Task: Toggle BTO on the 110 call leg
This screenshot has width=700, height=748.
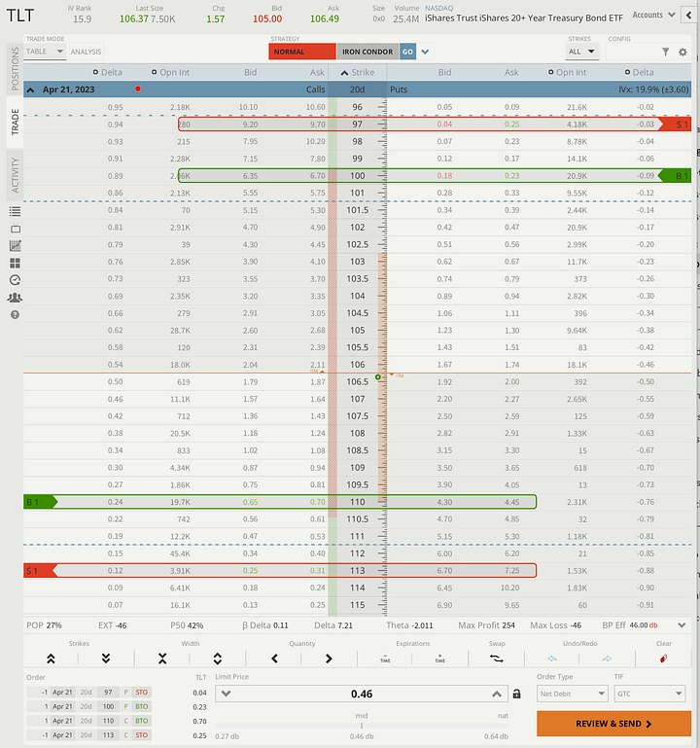Action: pyautogui.click(x=141, y=721)
